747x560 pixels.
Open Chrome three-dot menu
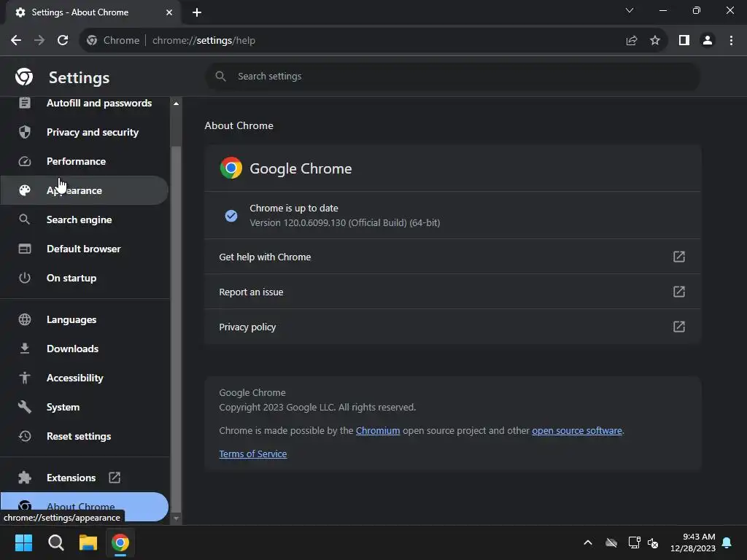point(731,41)
